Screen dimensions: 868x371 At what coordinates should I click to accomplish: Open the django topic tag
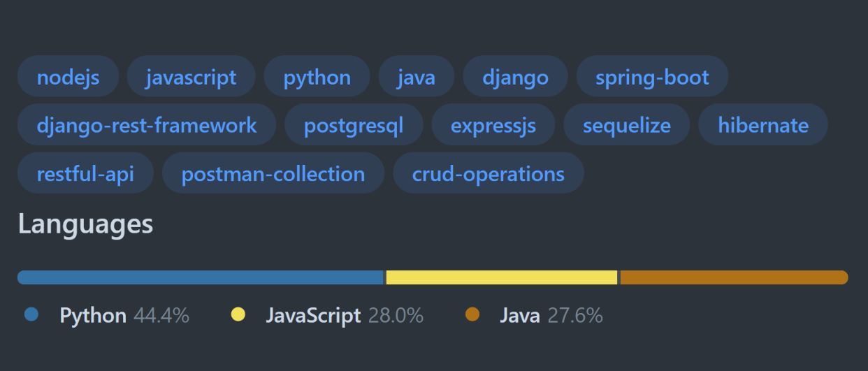point(515,76)
